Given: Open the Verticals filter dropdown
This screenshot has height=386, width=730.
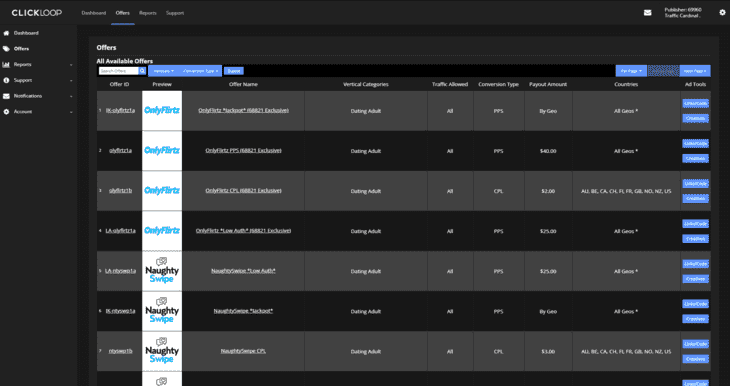Looking at the screenshot, I should click(163, 71).
